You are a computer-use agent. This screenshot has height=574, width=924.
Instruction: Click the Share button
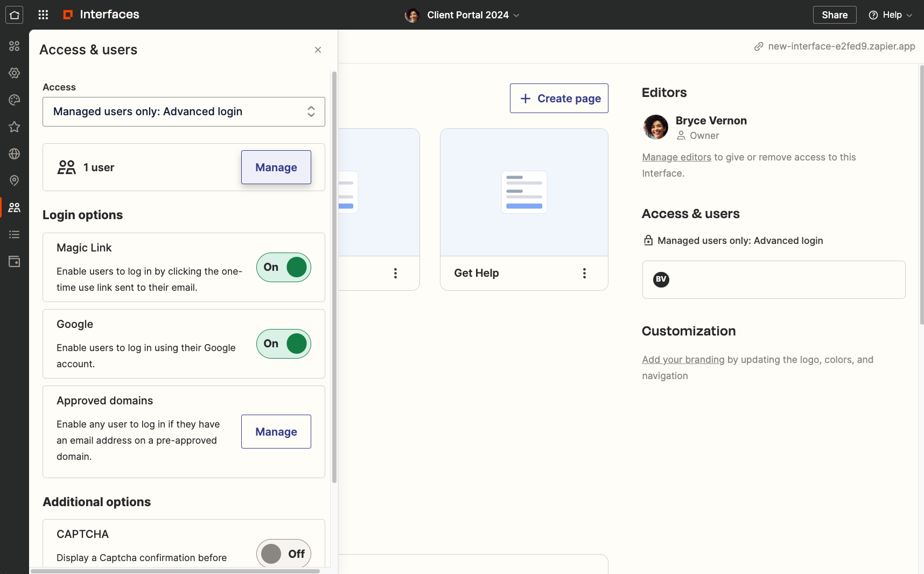(835, 15)
